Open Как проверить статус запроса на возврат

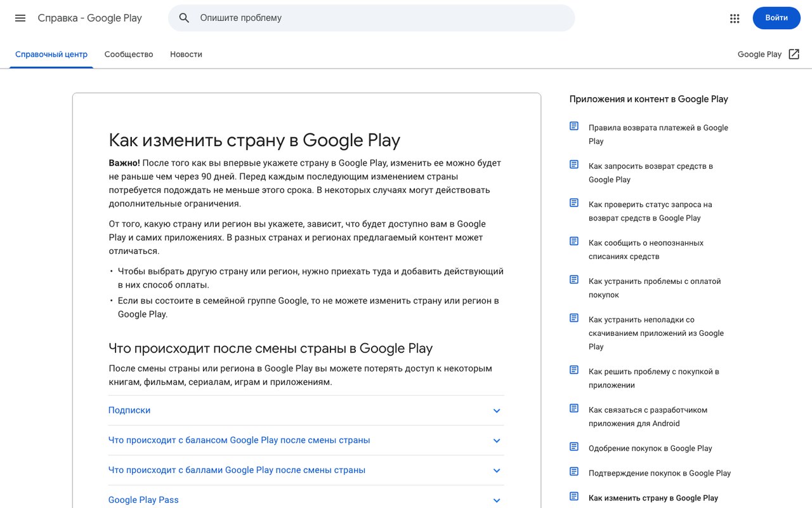click(x=650, y=211)
